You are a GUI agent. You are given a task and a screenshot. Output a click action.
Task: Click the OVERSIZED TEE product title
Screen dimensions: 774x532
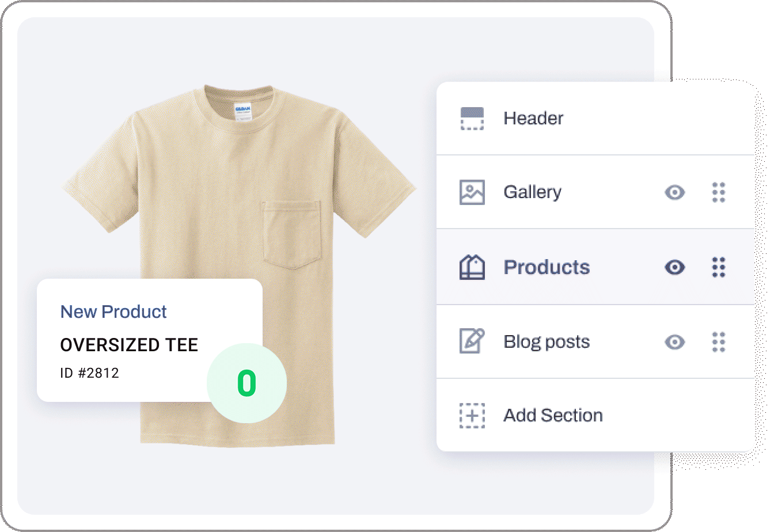[129, 344]
